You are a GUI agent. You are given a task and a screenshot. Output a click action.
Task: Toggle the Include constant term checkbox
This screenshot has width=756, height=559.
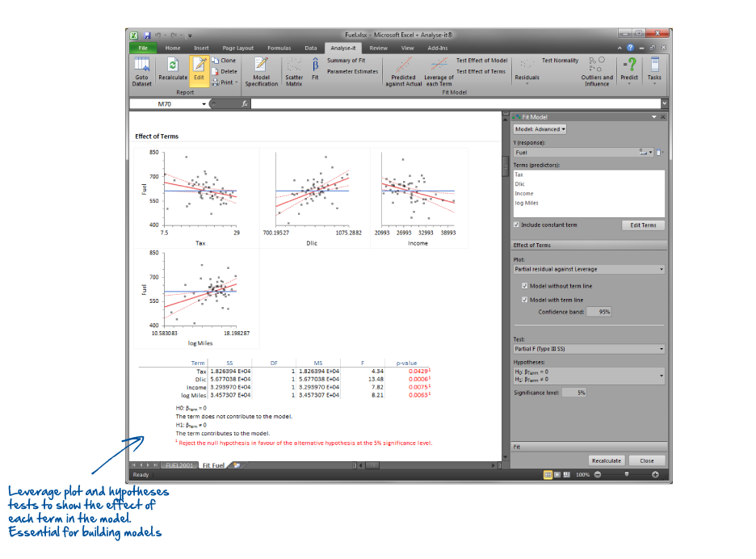[x=517, y=225]
